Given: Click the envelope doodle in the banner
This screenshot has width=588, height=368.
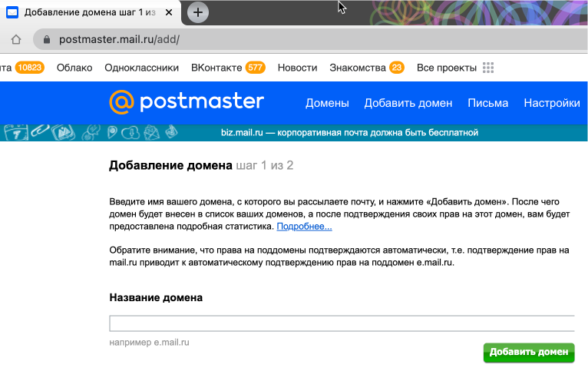Looking at the screenshot, I should (151, 132).
